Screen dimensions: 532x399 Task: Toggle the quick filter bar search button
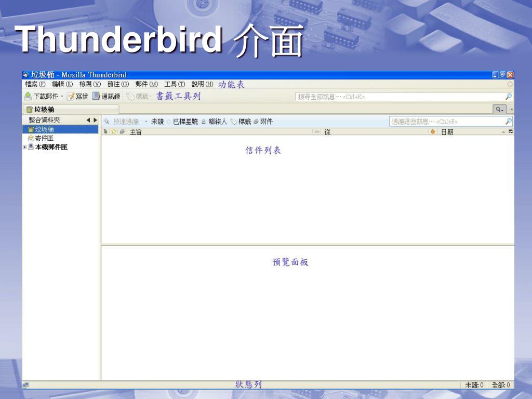pos(499,109)
